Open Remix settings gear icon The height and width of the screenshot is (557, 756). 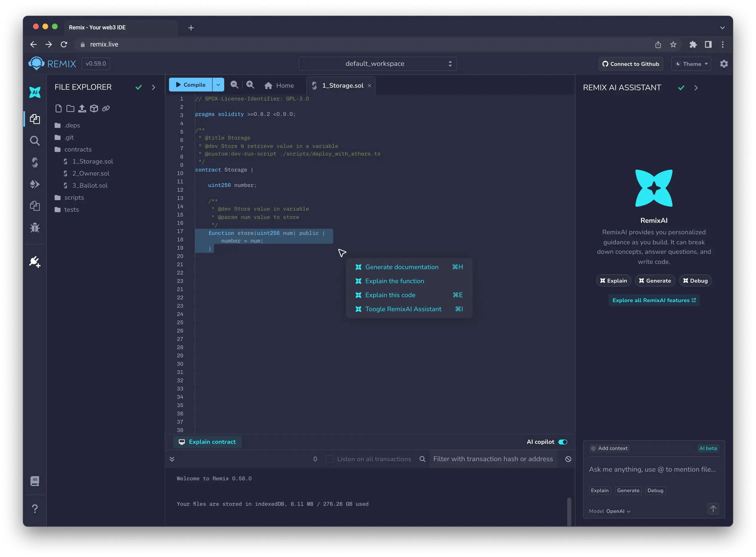pyautogui.click(x=724, y=64)
